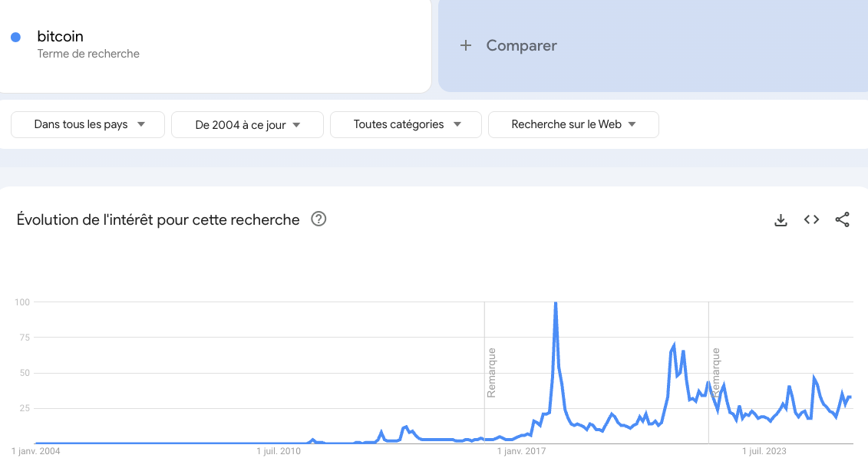Expand the 'De 2004 à ce jour' date range
Image resolution: width=868 pixels, height=468 pixels.
coord(247,124)
